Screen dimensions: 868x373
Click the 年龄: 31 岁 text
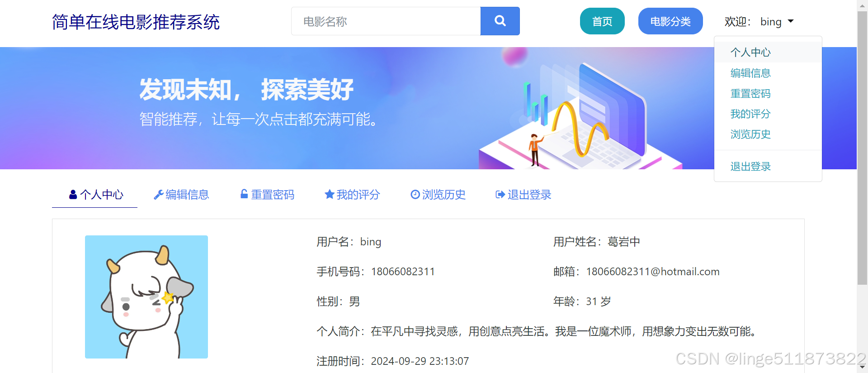[582, 301]
